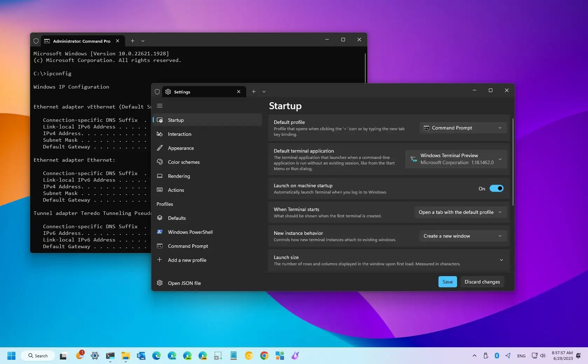Close the Settings tab

pyautogui.click(x=238, y=92)
